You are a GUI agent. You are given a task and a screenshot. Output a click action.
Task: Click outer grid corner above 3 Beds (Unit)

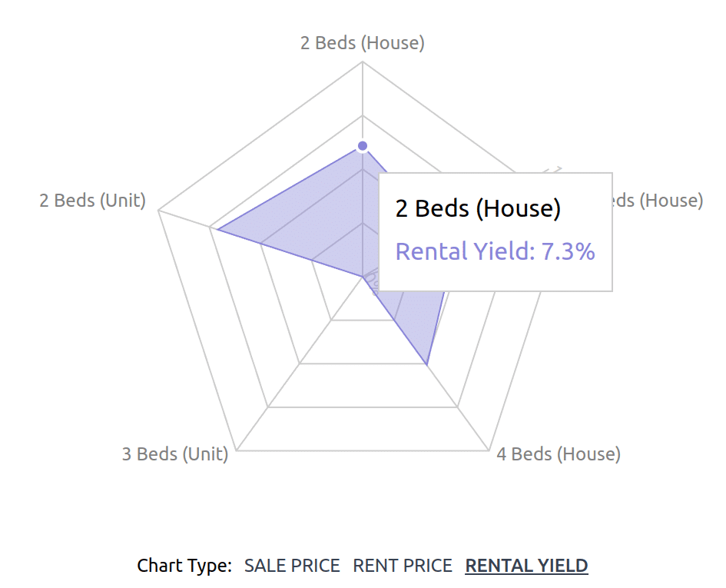coord(237,450)
